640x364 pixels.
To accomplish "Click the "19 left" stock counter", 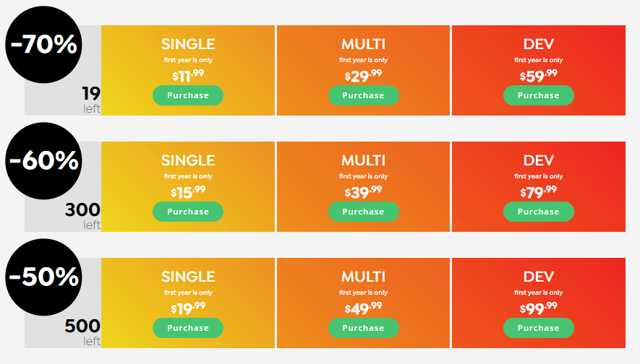I will (91, 100).
